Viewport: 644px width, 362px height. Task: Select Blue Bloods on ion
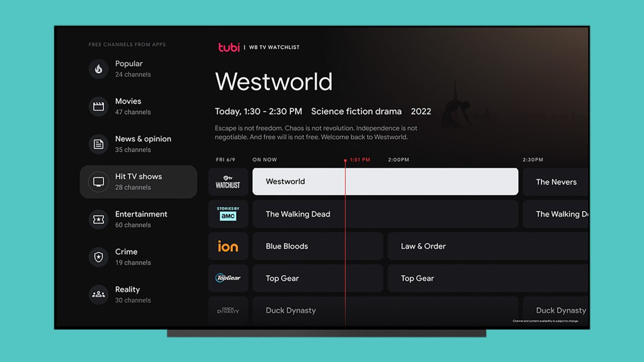tap(318, 246)
